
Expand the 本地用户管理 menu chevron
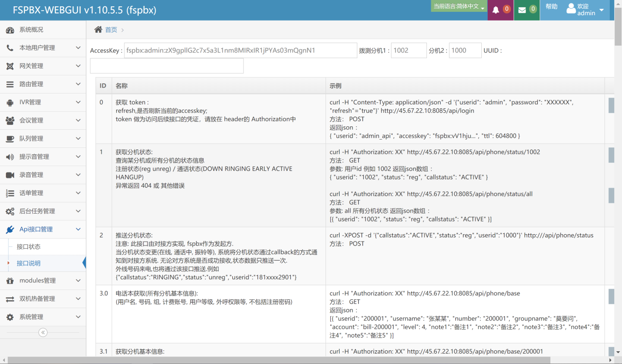pyautogui.click(x=78, y=48)
